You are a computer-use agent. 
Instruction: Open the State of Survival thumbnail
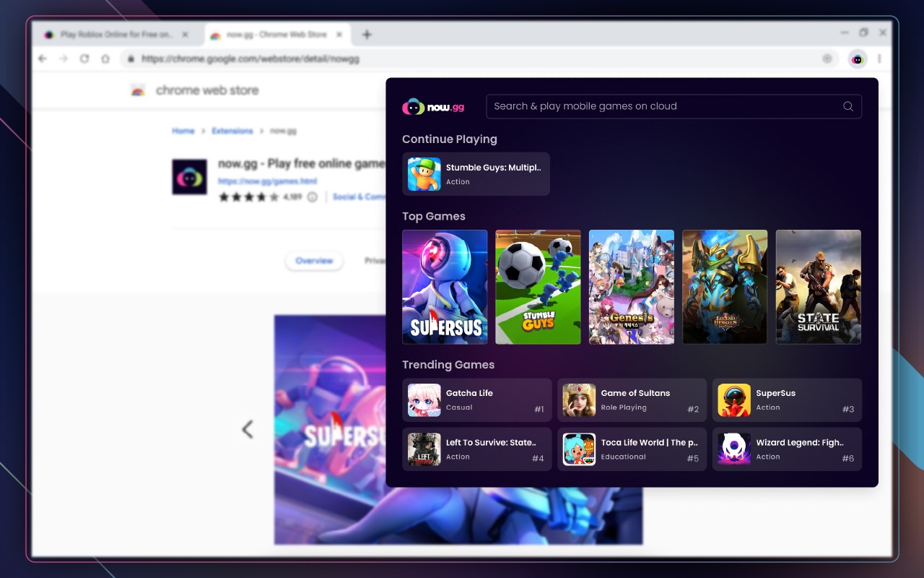818,287
